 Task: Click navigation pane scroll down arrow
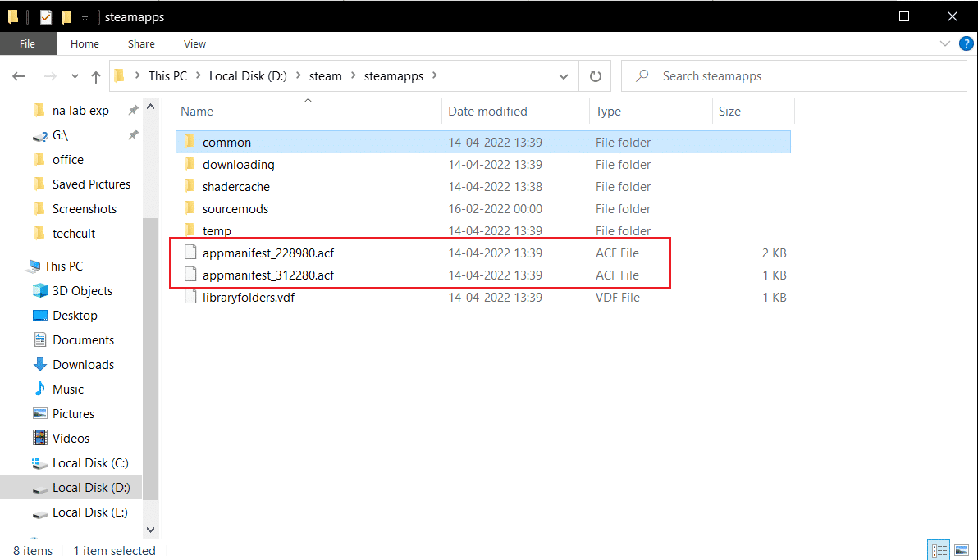tap(150, 530)
